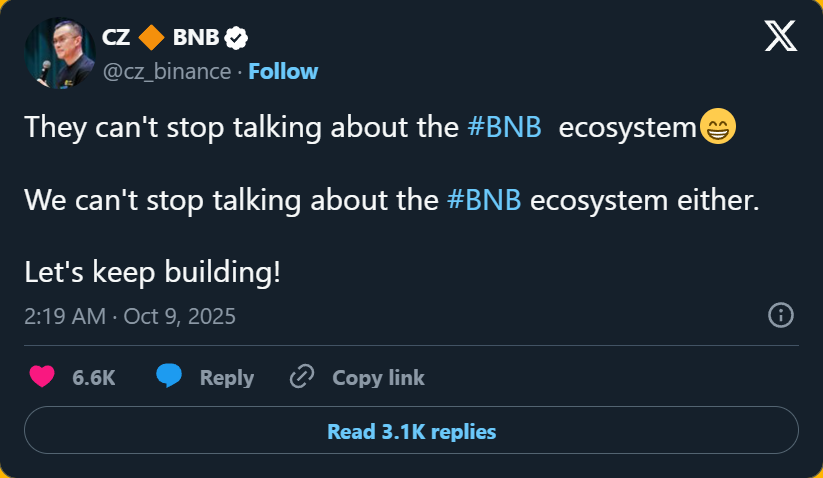This screenshot has width=823, height=478.
Task: Click the 6.6K likes count
Action: pyautogui.click(x=94, y=378)
